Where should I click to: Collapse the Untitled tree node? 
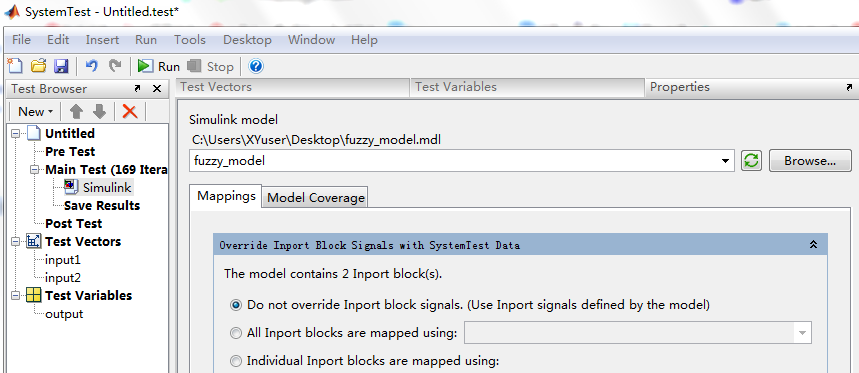15,134
